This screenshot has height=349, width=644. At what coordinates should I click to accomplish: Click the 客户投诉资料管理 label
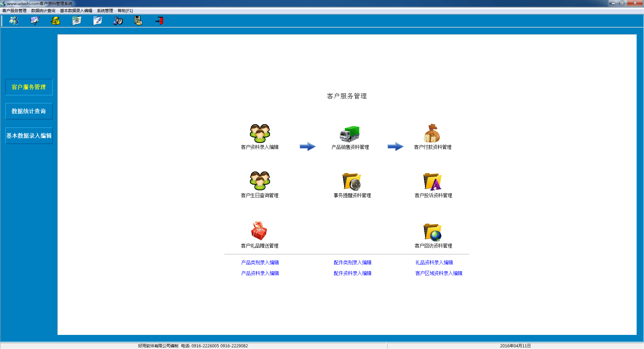(x=433, y=195)
